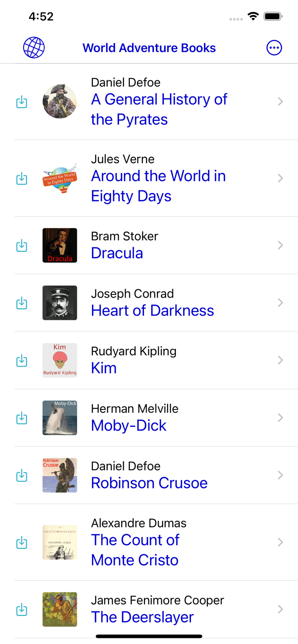This screenshot has height=644, width=298.
Task: Open the more options ellipsis menu
Action: point(274,48)
